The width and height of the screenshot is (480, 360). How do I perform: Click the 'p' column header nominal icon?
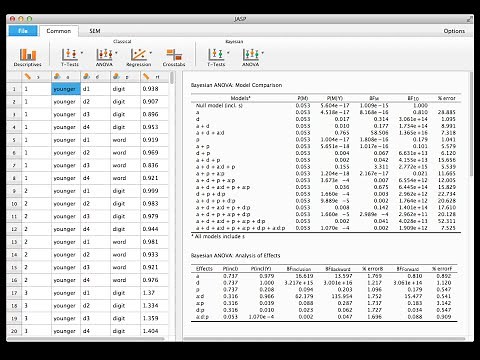[x=116, y=77]
